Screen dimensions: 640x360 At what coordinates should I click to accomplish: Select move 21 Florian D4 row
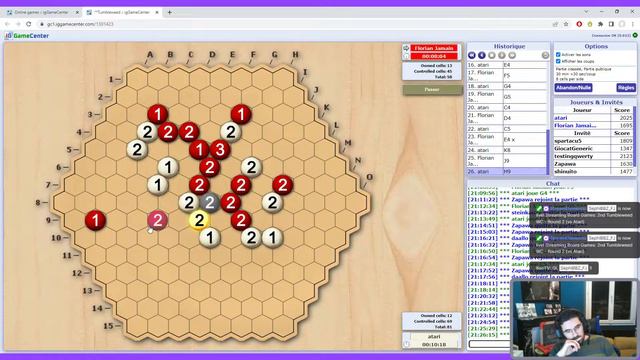[x=507, y=118]
